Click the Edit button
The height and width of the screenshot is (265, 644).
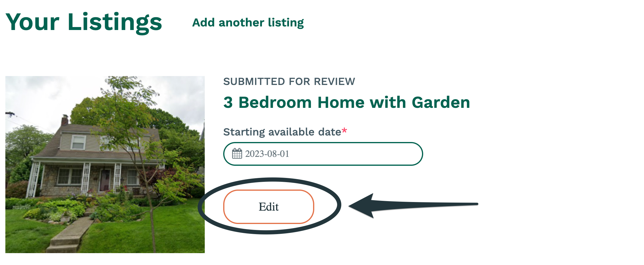point(269,207)
